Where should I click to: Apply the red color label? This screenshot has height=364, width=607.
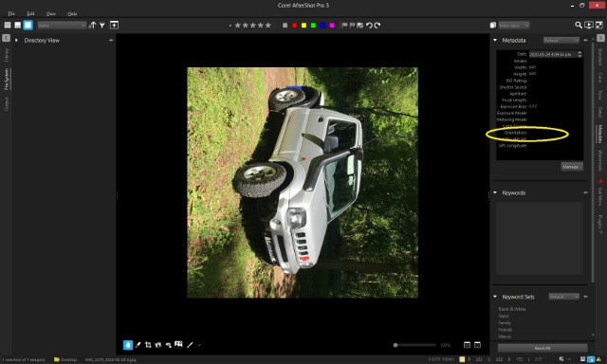pyautogui.click(x=295, y=26)
